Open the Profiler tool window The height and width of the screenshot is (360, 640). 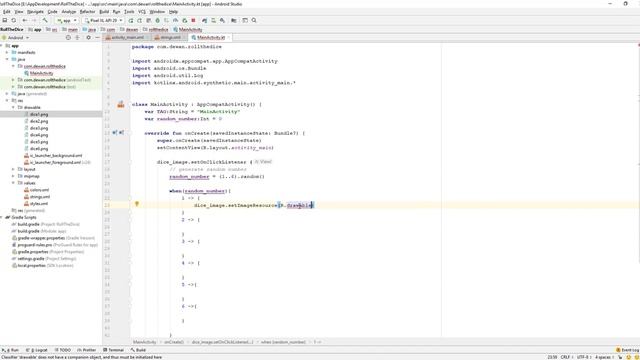point(87,350)
